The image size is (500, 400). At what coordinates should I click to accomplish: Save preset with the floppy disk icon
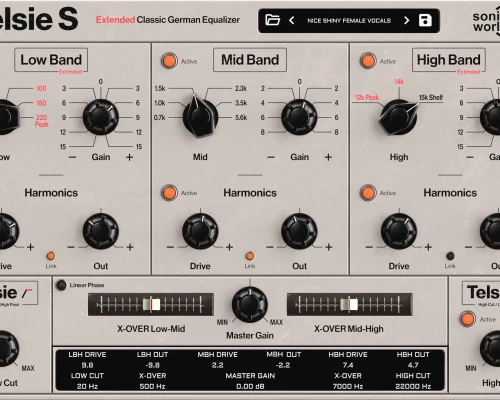(x=425, y=20)
